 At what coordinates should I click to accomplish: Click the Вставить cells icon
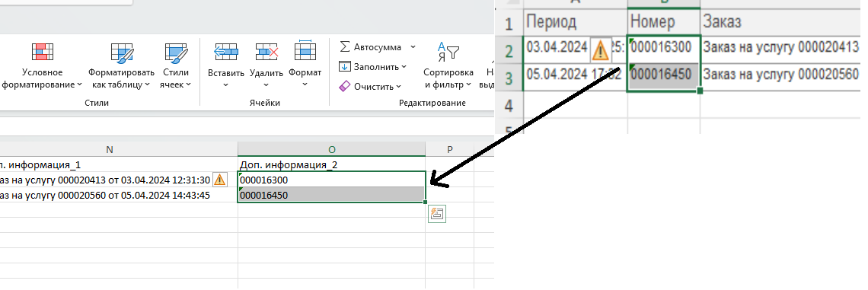pos(226,52)
